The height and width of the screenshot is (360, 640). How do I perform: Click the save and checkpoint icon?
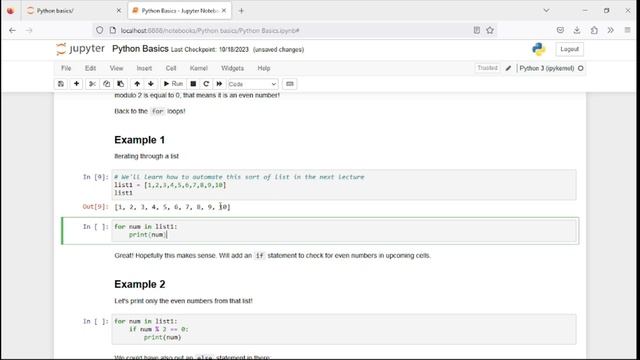pyautogui.click(x=61, y=84)
